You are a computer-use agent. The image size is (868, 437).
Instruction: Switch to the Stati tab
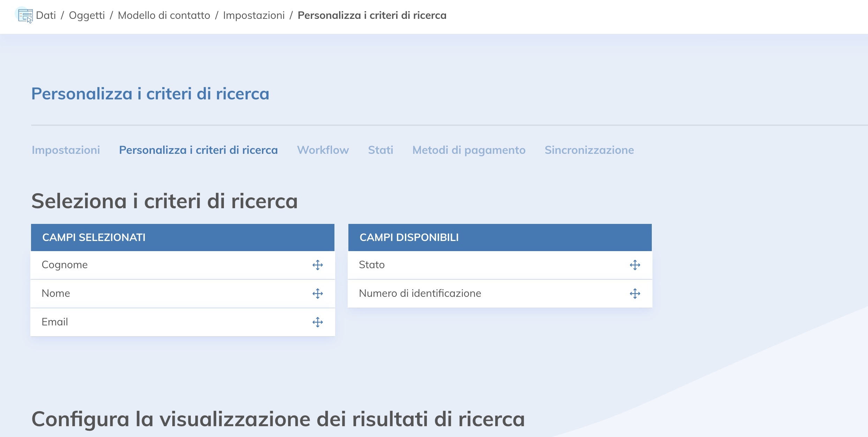point(380,150)
